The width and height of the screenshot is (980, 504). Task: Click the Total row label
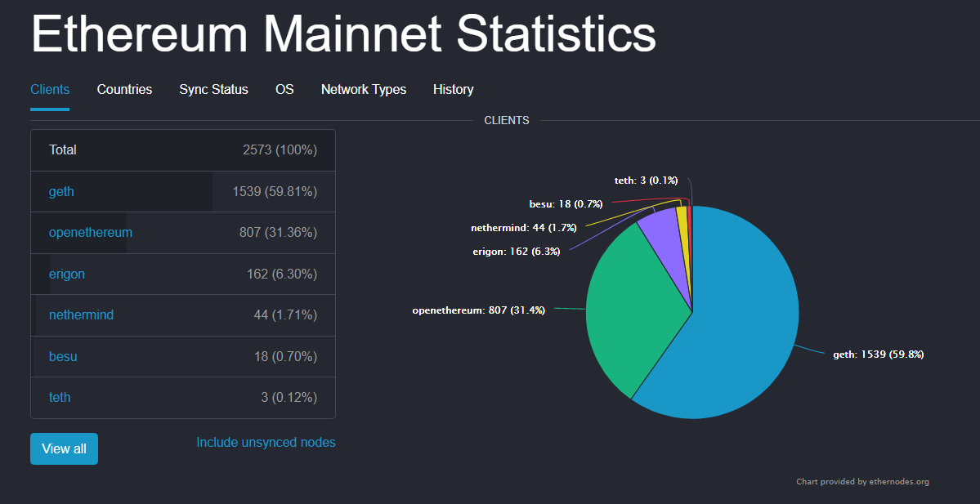pos(62,149)
